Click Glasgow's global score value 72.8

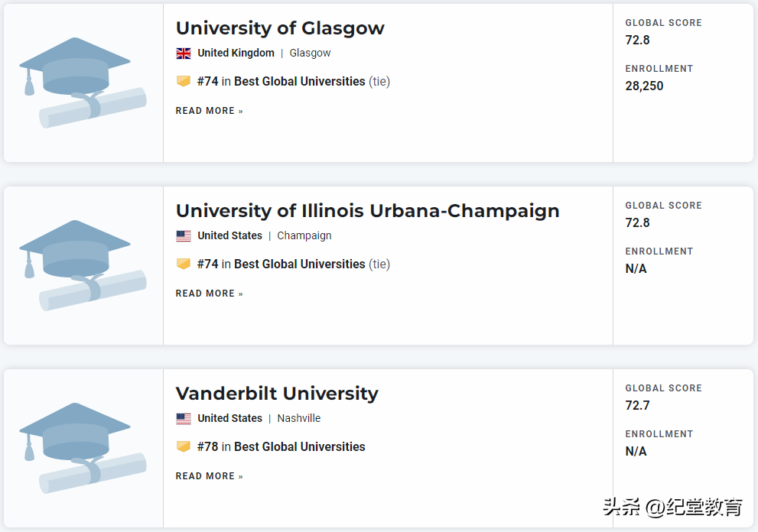637,40
